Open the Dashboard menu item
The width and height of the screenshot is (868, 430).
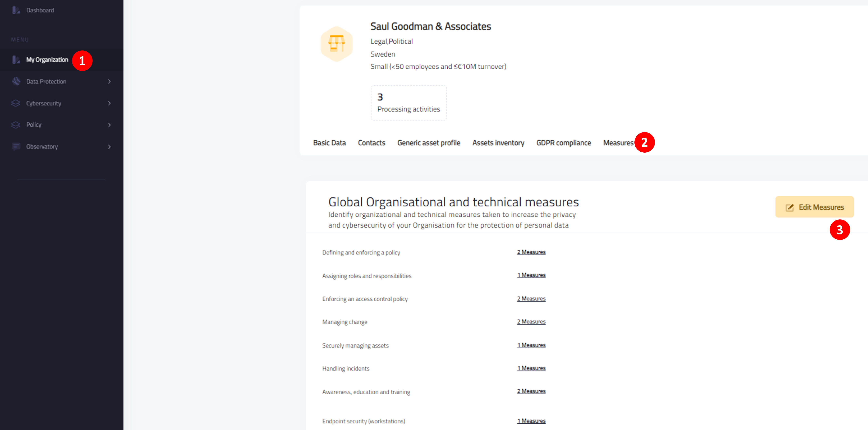pyautogui.click(x=40, y=10)
